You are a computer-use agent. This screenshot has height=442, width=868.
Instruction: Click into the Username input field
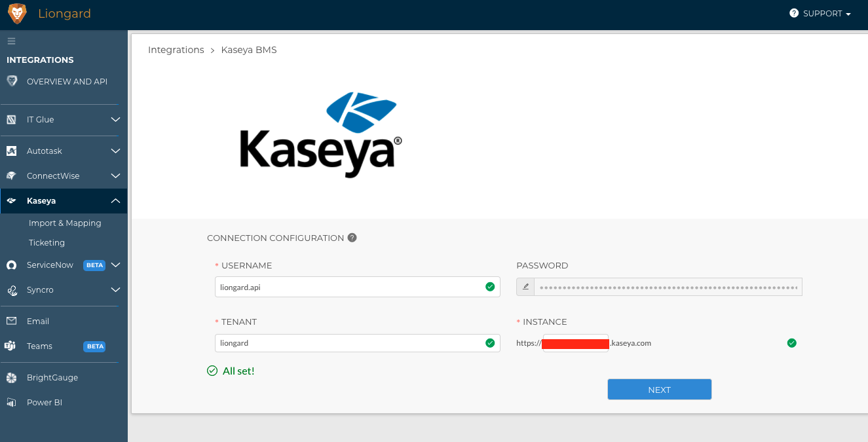point(358,287)
